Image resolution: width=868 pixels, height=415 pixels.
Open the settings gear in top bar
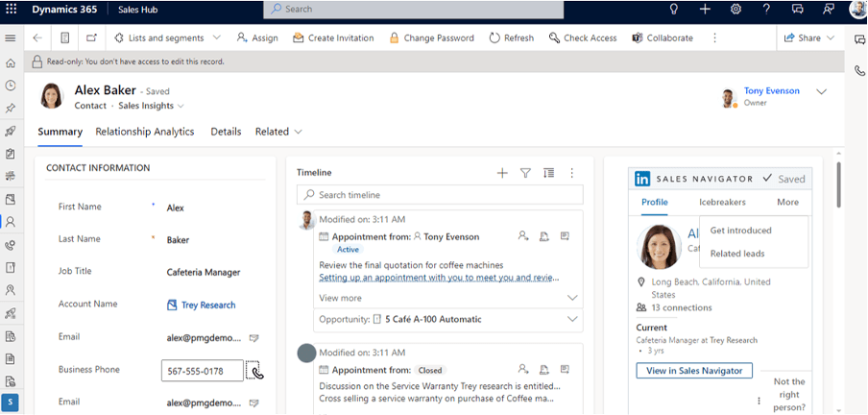point(735,9)
